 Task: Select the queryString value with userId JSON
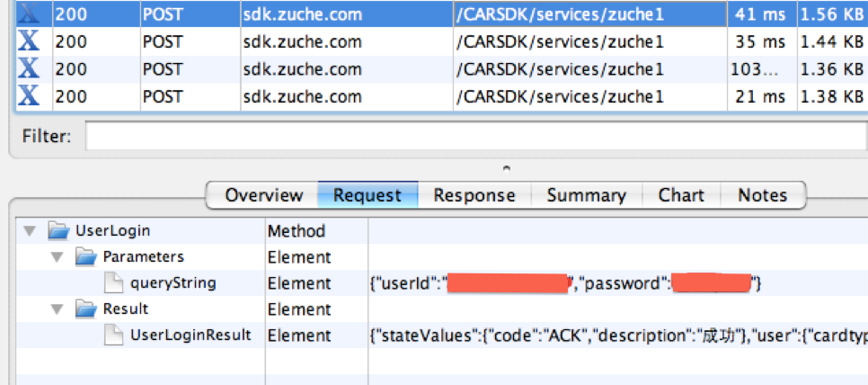click(566, 284)
